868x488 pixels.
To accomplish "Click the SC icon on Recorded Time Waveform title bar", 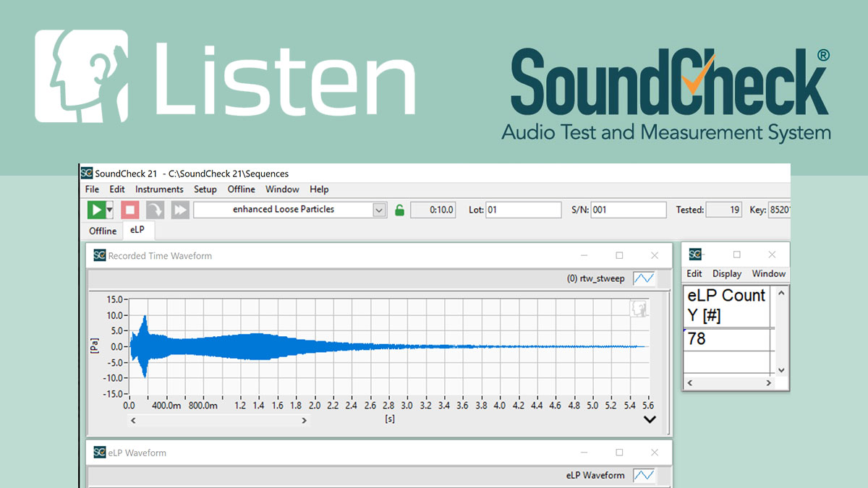I will coord(100,255).
